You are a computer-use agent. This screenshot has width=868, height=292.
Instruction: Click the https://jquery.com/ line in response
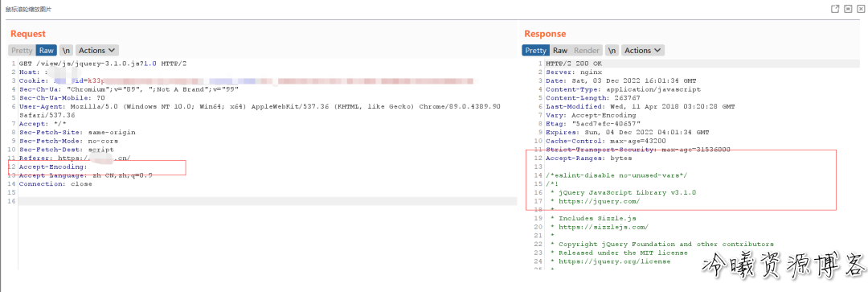pos(595,201)
